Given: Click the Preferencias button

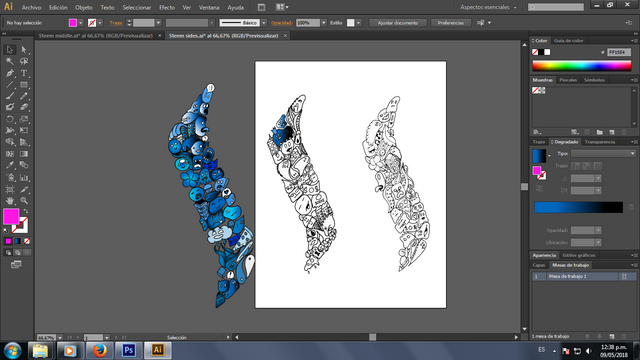Looking at the screenshot, I should [x=451, y=23].
